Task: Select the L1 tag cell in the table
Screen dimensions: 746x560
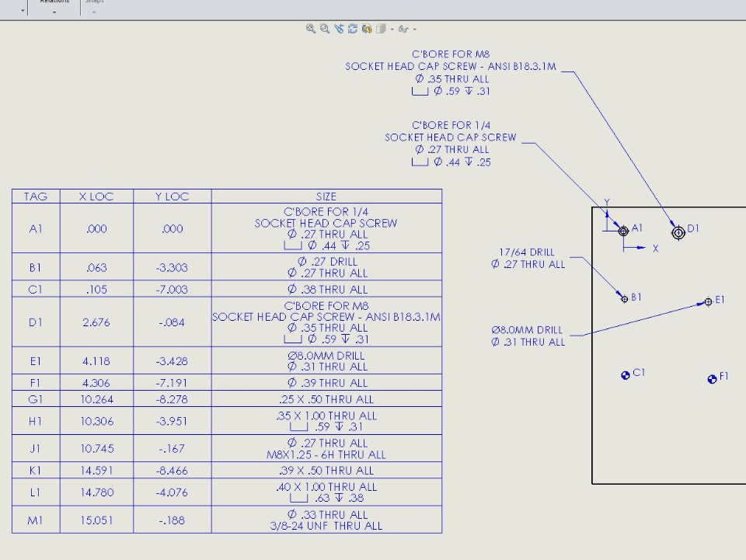Action: pos(36,492)
